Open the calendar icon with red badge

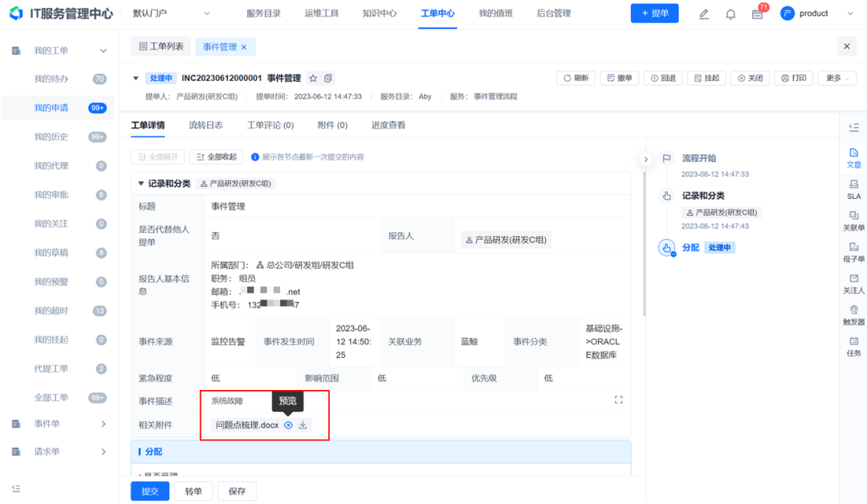pyautogui.click(x=758, y=14)
